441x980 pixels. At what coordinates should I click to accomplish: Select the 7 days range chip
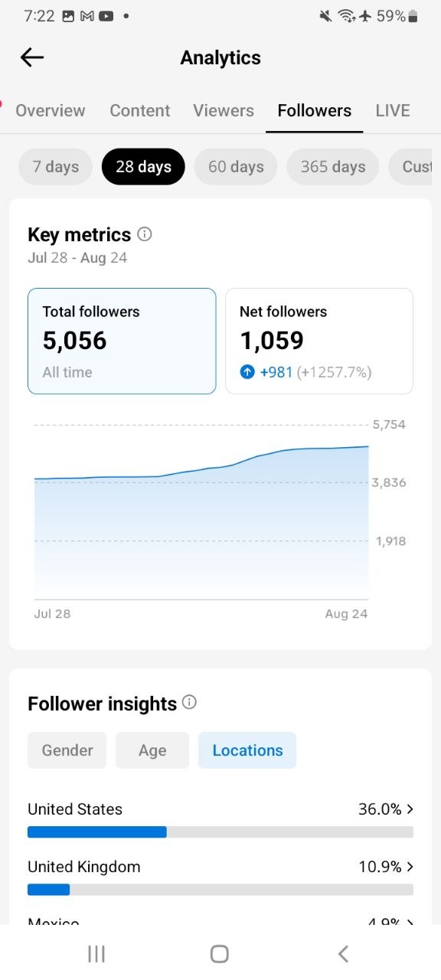coord(55,167)
